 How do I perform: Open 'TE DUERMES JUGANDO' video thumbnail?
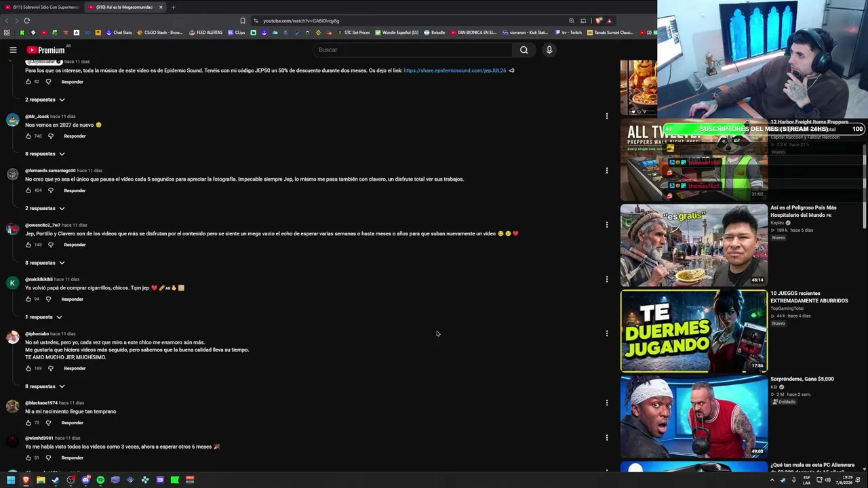point(694,331)
